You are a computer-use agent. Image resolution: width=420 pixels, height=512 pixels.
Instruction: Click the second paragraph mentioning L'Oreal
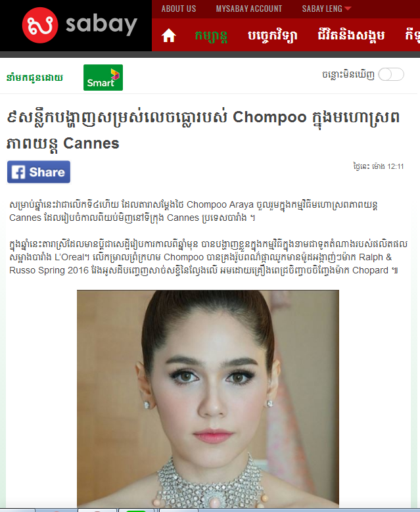(208, 257)
